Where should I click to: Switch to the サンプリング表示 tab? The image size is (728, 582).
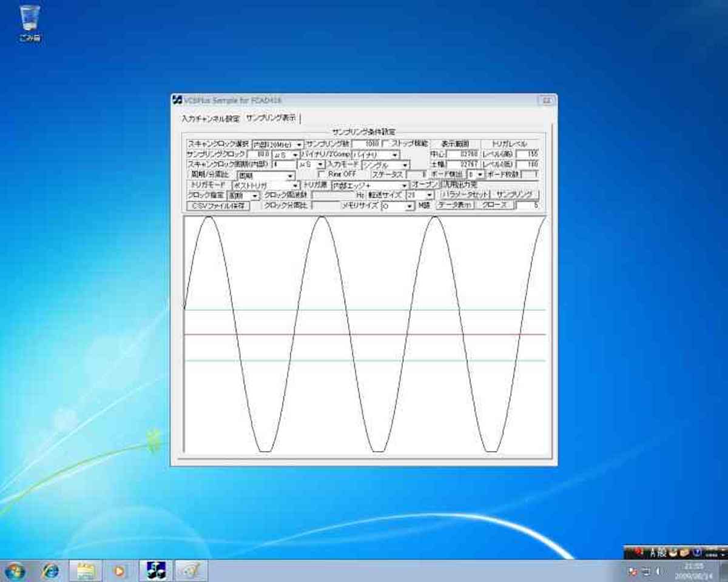pos(271,119)
